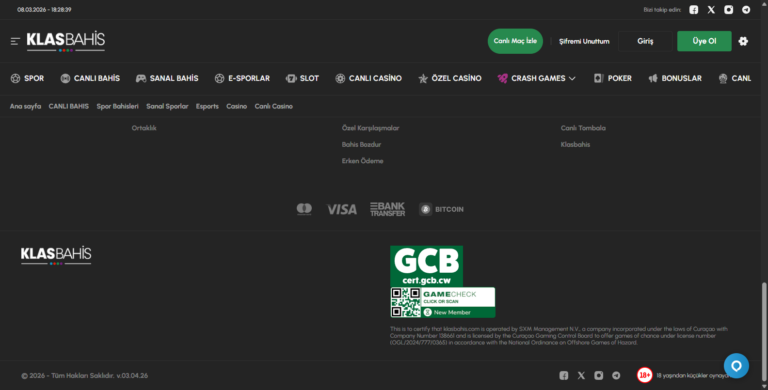Click the Klasbahis header logo
Image resolution: width=768 pixels, height=390 pixels.
point(66,42)
